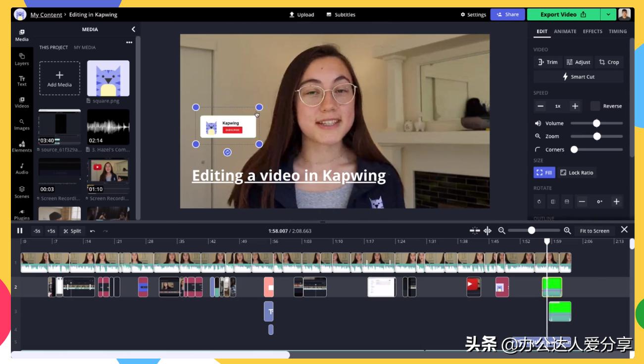
Task: Open the Audio panel in sidebar
Action: click(x=22, y=169)
